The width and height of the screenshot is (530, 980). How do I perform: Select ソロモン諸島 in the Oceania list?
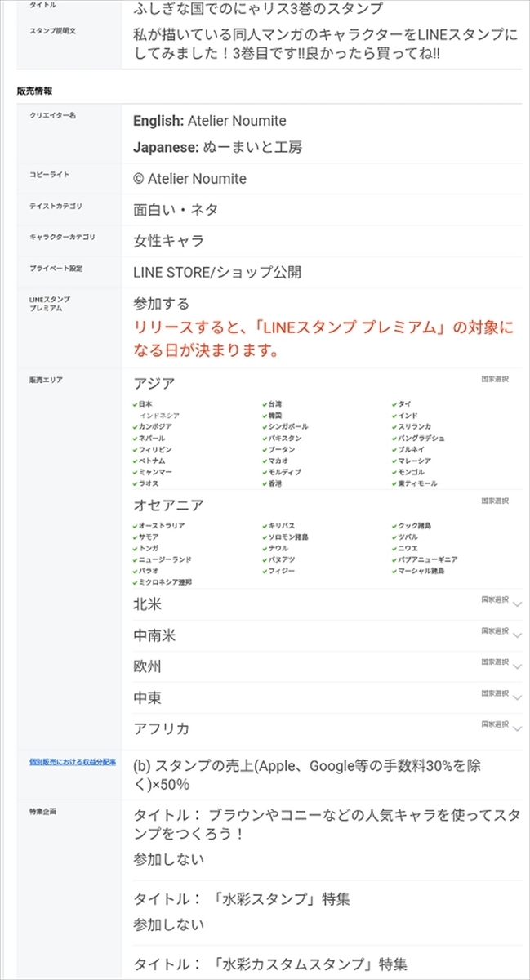click(286, 537)
